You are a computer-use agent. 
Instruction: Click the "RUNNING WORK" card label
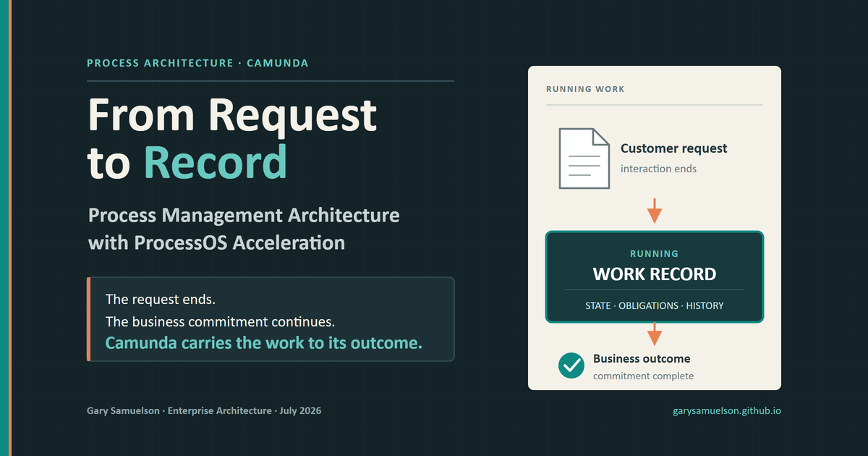pyautogui.click(x=585, y=89)
